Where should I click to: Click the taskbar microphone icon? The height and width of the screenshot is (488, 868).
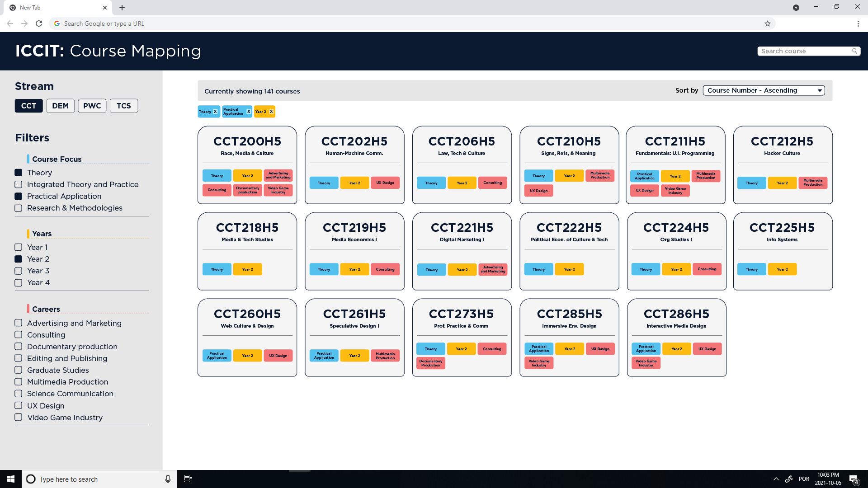[168, 479]
